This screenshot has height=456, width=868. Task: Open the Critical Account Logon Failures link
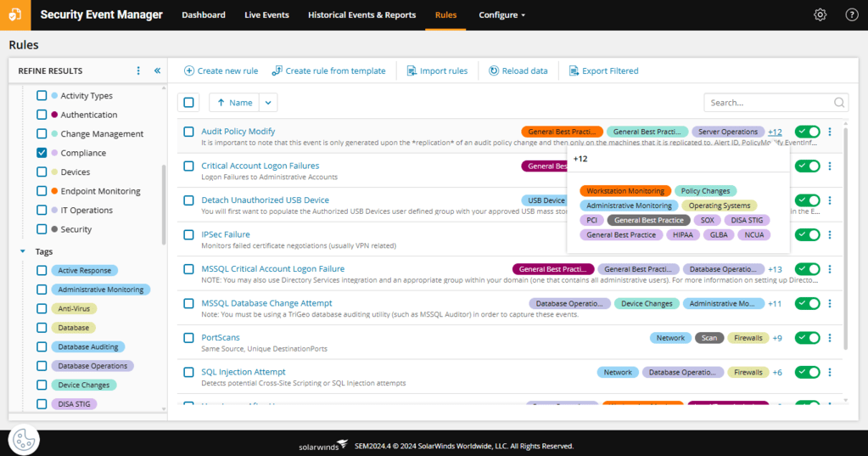(260, 166)
